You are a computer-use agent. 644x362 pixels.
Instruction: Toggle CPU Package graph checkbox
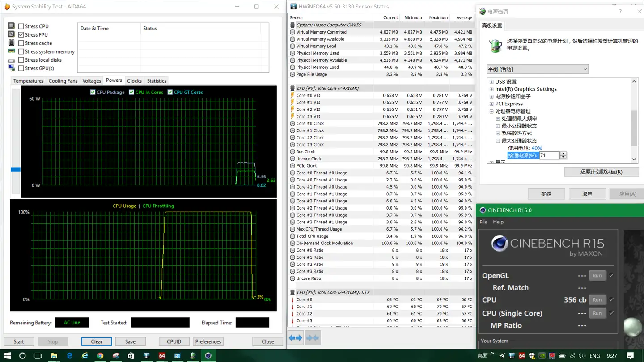point(93,92)
